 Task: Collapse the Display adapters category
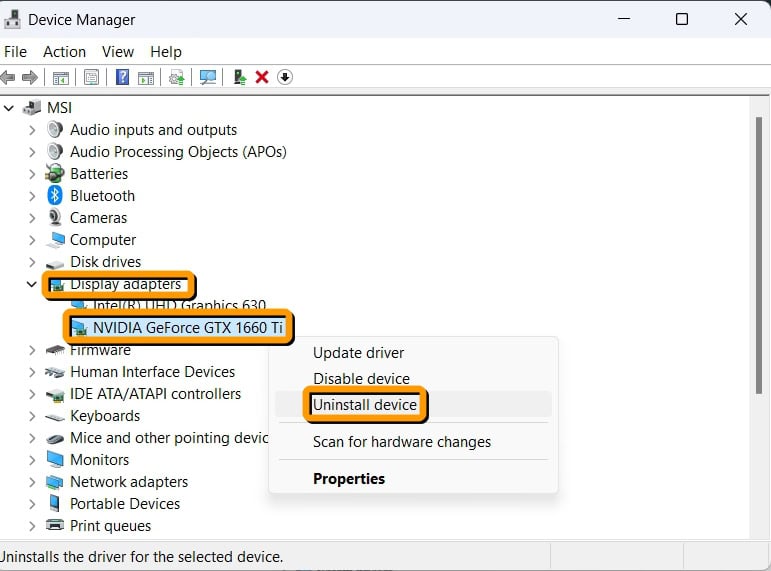pos(32,284)
